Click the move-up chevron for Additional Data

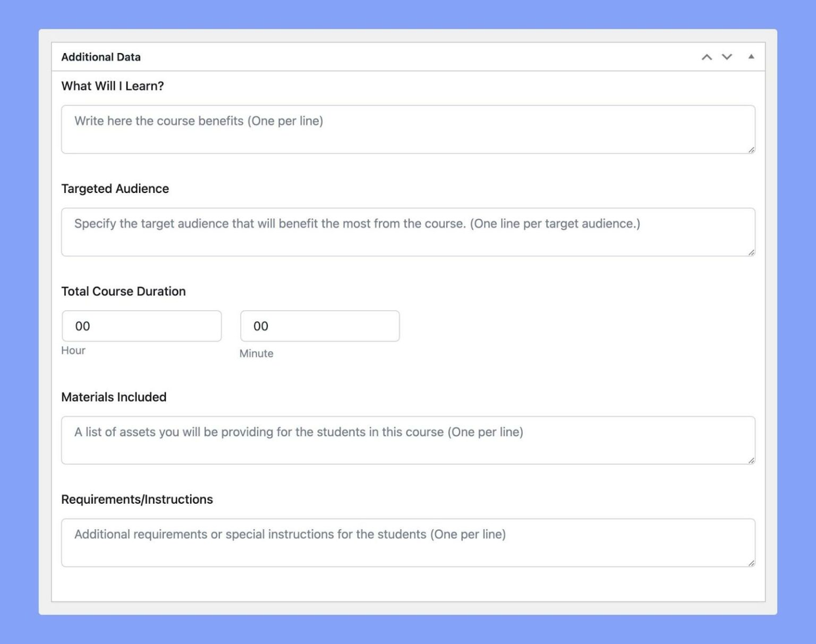pyautogui.click(x=706, y=57)
